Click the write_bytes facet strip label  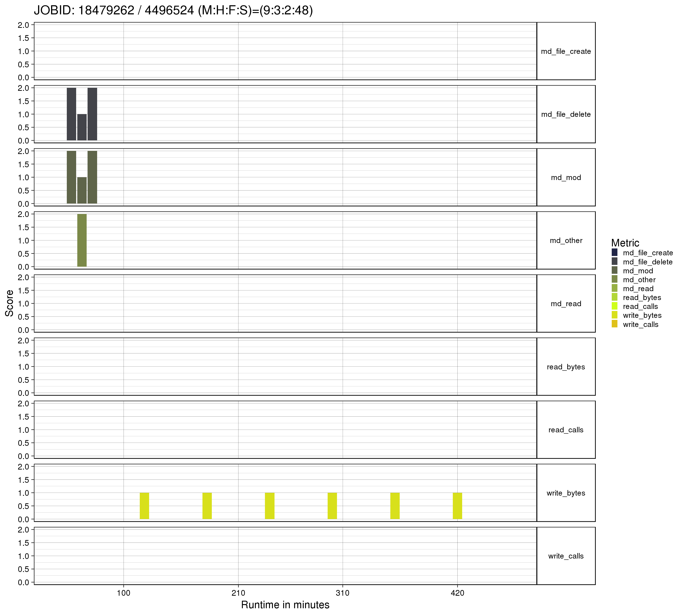(x=566, y=493)
